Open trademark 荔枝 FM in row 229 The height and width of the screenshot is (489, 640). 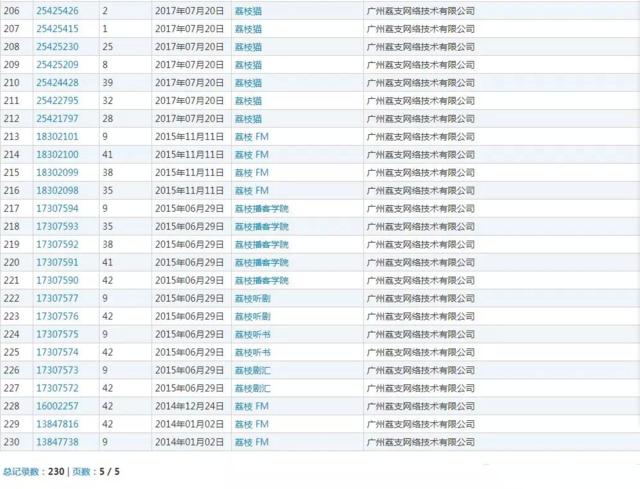click(252, 424)
